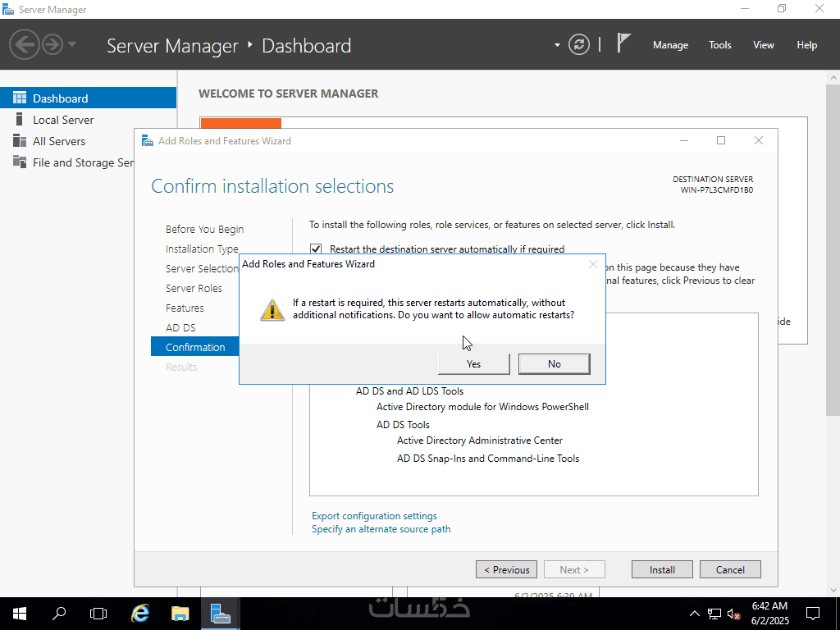Select the Confirmation wizard step
This screenshot has height=630, width=840.
[195, 347]
